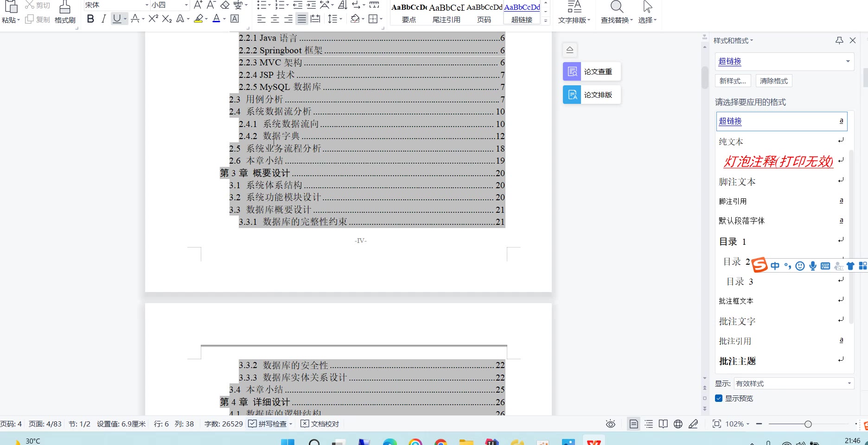Select the 默认段落字体 style
Image resolution: width=868 pixels, height=445 pixels.
tap(782, 221)
